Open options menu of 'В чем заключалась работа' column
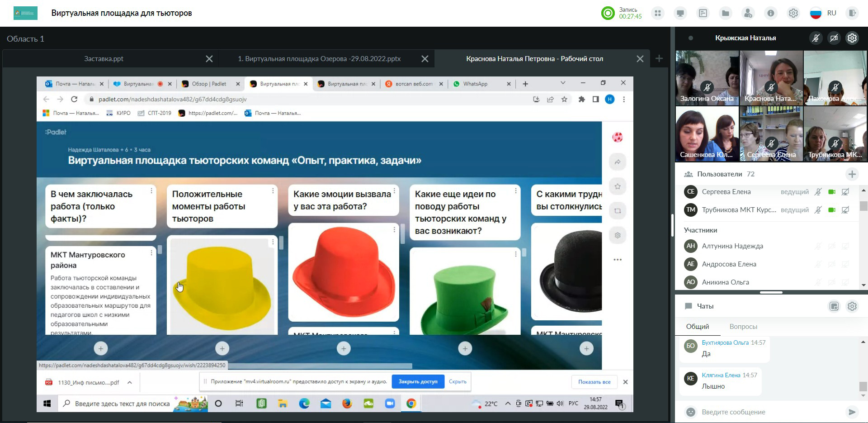868x423 pixels. point(151,191)
